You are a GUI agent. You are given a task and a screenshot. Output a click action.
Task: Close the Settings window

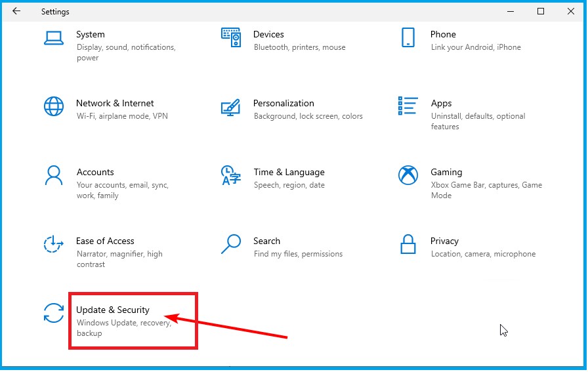pos(571,11)
